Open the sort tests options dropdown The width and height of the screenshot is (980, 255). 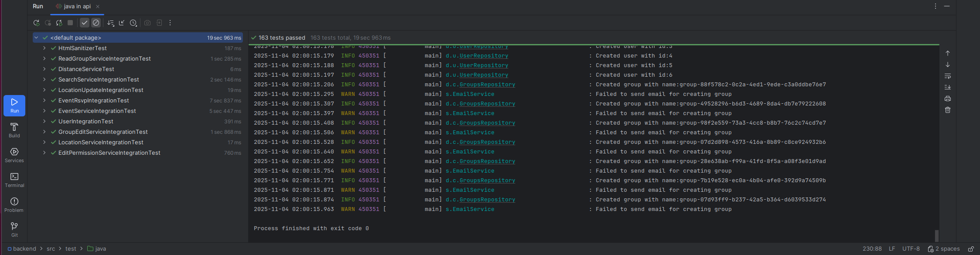click(110, 23)
